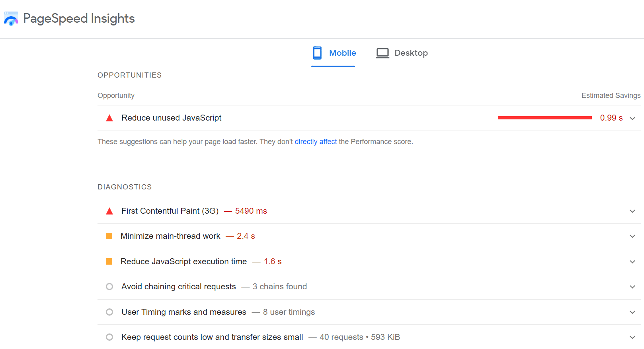Toggle the First Contentful Paint diagnostic open
Screen dimensions: 644x349
632,211
